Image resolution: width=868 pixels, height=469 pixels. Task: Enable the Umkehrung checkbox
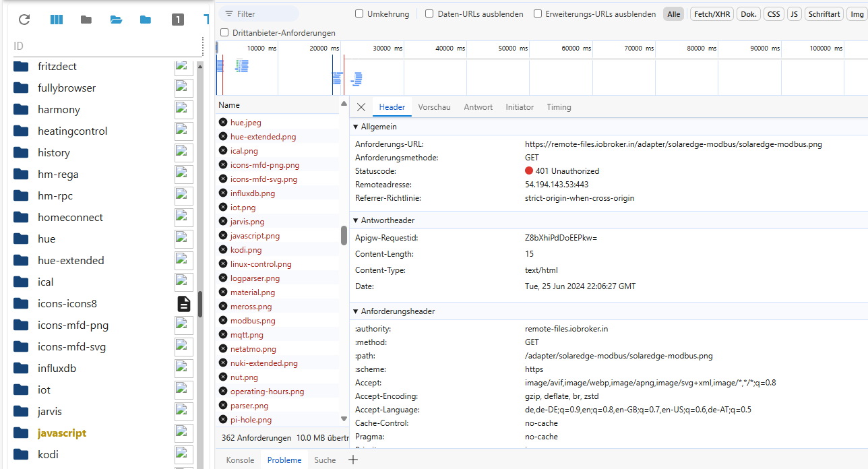coord(359,13)
